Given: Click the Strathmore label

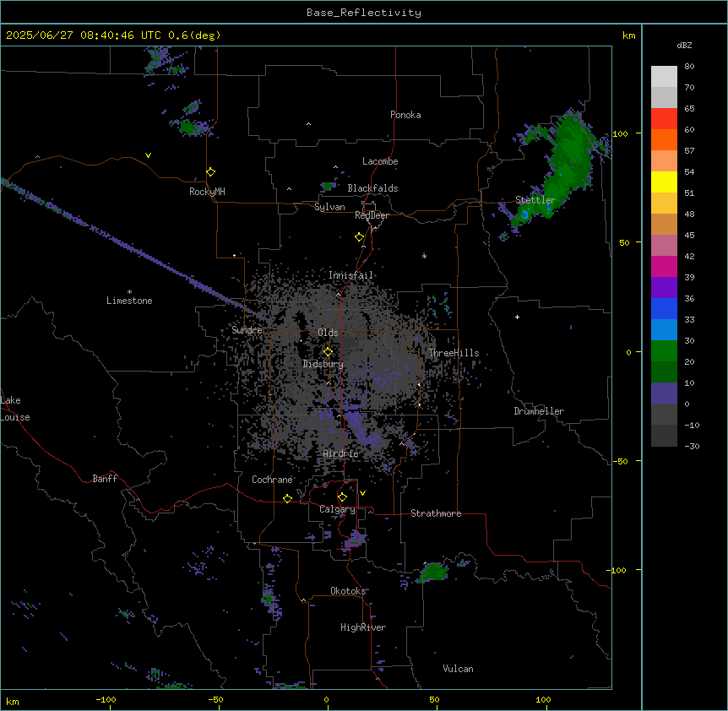Looking at the screenshot, I should (436, 513).
